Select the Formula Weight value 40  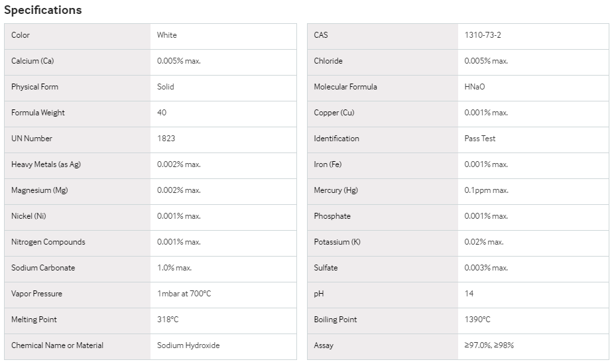coord(162,113)
